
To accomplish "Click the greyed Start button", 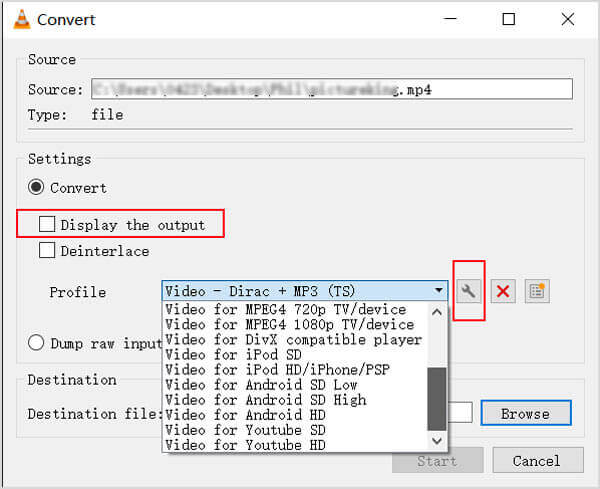I will tap(437, 461).
